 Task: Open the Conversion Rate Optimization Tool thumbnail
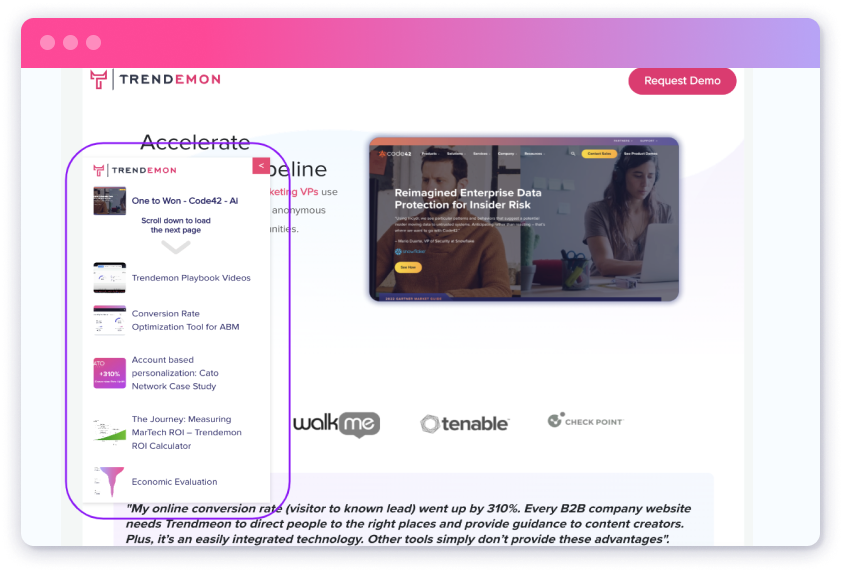pyautogui.click(x=110, y=320)
